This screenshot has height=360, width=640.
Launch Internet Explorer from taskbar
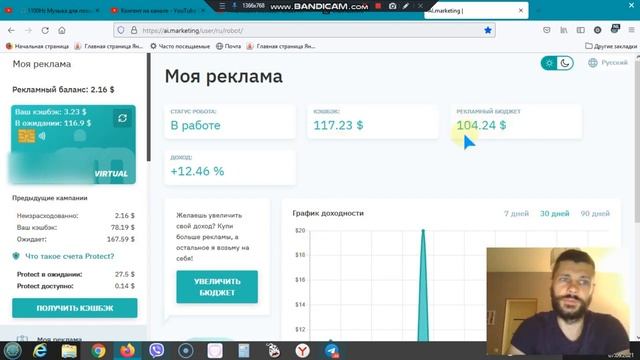pos(40,351)
